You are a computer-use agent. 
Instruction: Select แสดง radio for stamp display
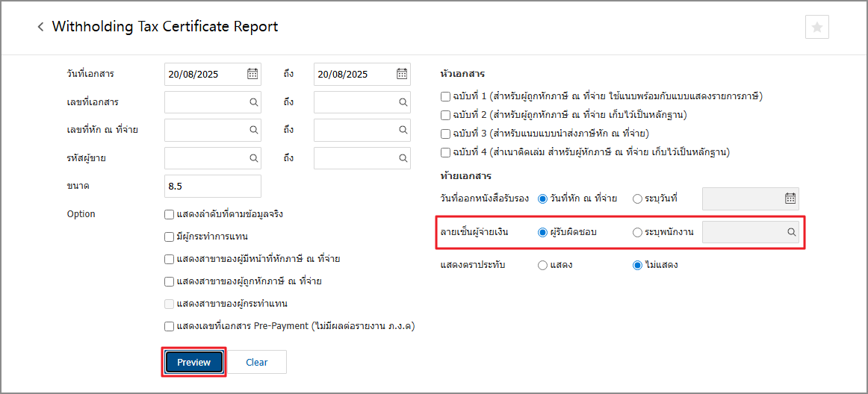coord(543,265)
